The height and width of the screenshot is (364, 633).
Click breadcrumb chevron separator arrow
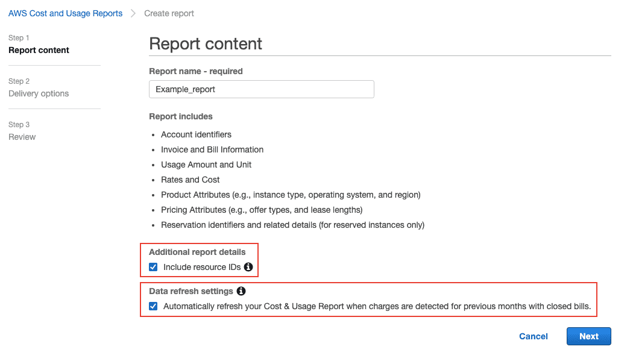click(x=133, y=13)
